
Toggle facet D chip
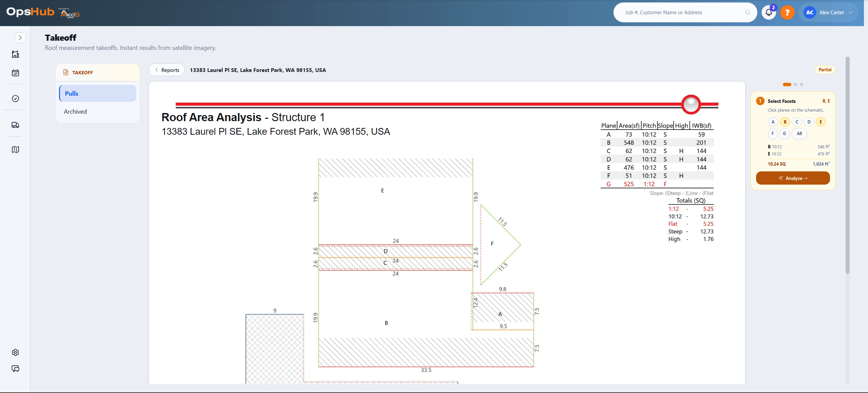(809, 122)
